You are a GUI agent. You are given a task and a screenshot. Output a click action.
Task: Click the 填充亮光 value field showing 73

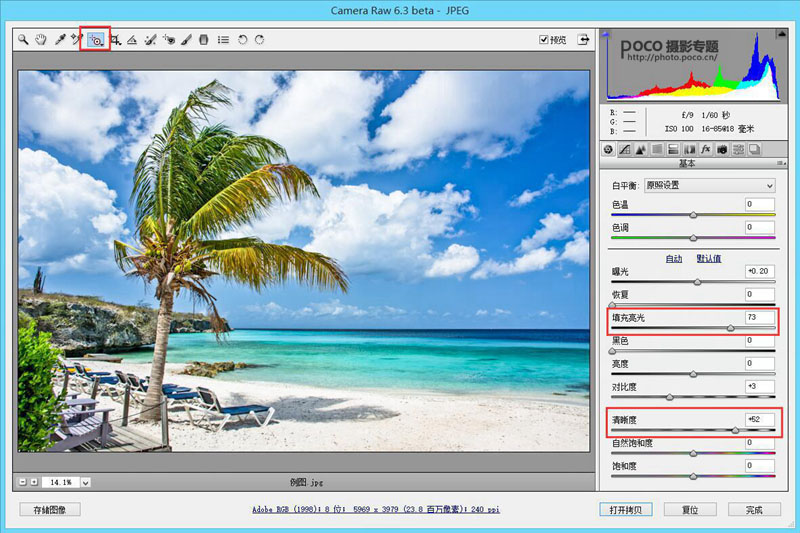pyautogui.click(x=760, y=317)
